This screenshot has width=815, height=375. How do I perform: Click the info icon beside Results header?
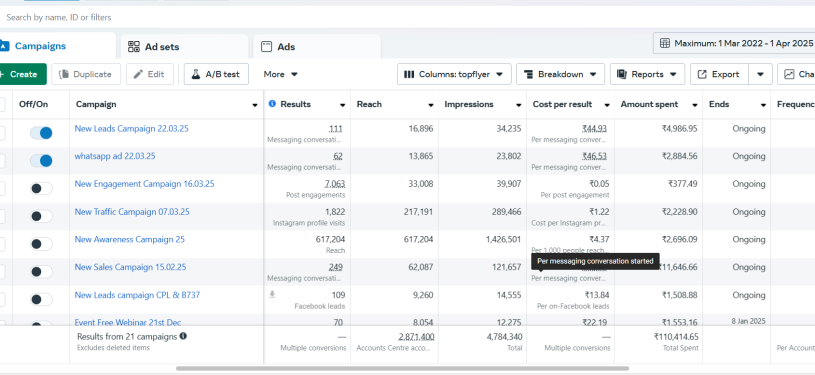click(x=272, y=104)
